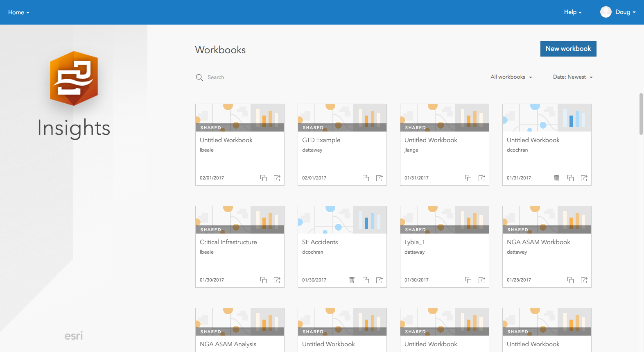Open the Help menu
The height and width of the screenshot is (352, 644).
(x=572, y=12)
